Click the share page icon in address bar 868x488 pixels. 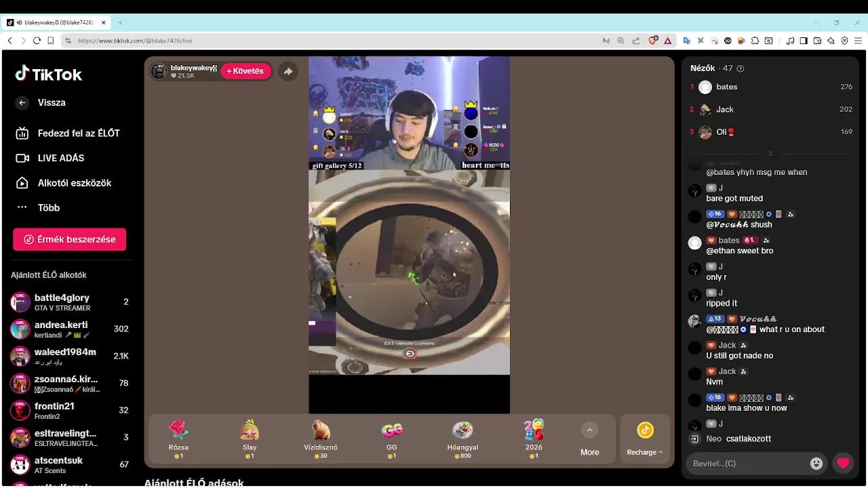coord(635,41)
